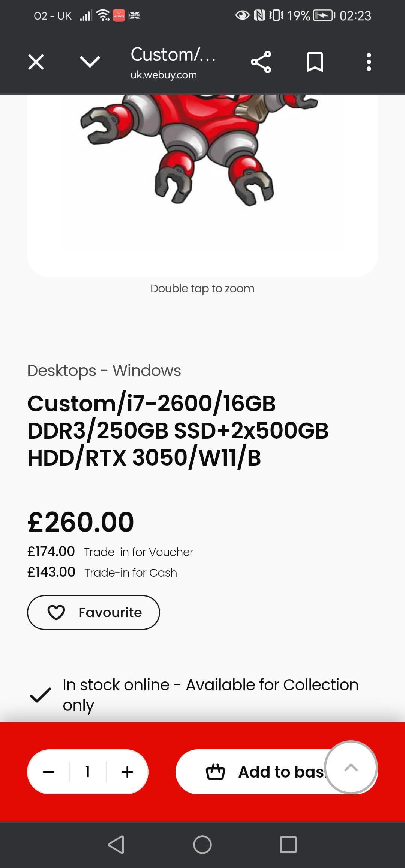Image resolution: width=405 pixels, height=868 pixels.
Task: Open the Desktops - Windows category link
Action: coord(104,371)
